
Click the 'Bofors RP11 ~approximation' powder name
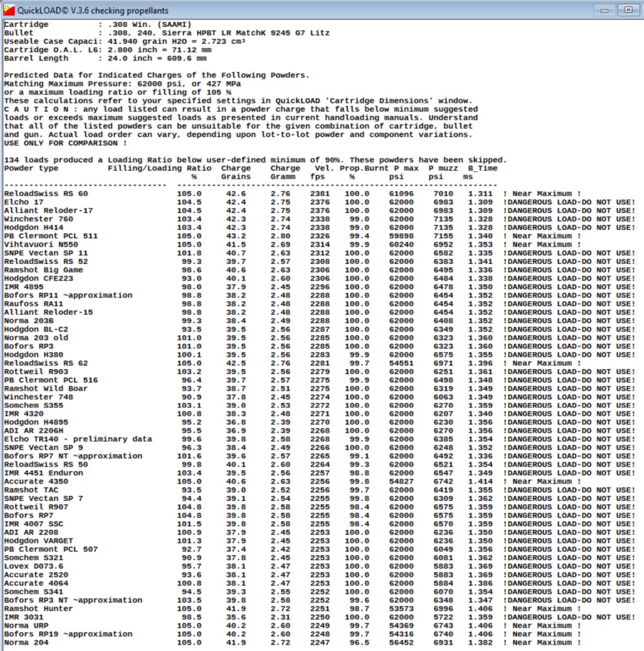68,295
